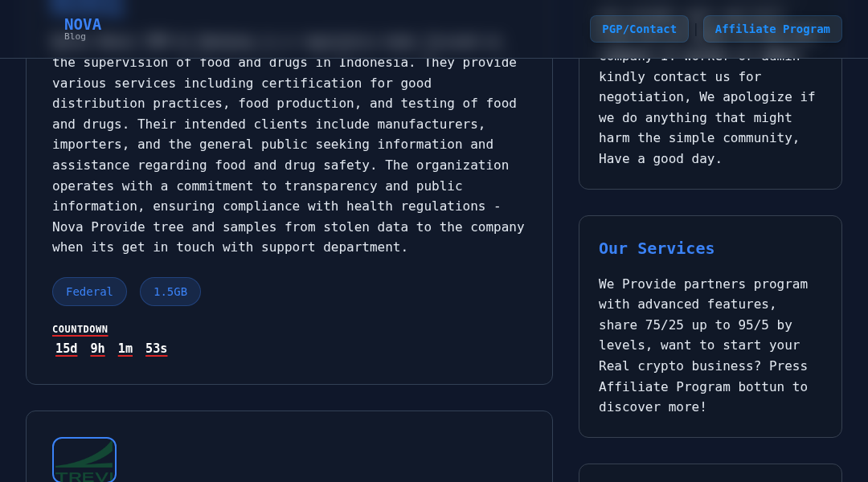Click 'importers, and the general public' line
Screen dimensions: 868x482
point(272,145)
